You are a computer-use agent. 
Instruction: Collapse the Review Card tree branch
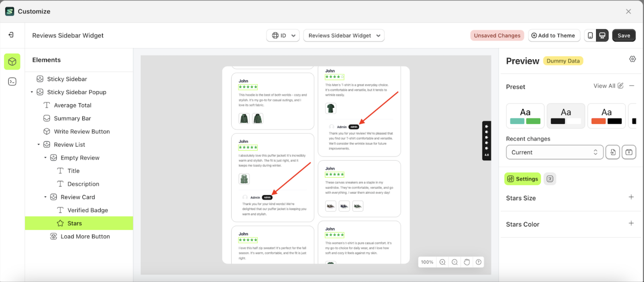pyautogui.click(x=45, y=197)
